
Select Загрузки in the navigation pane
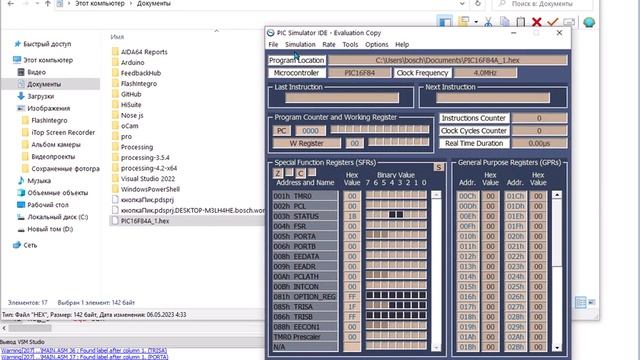point(40,96)
